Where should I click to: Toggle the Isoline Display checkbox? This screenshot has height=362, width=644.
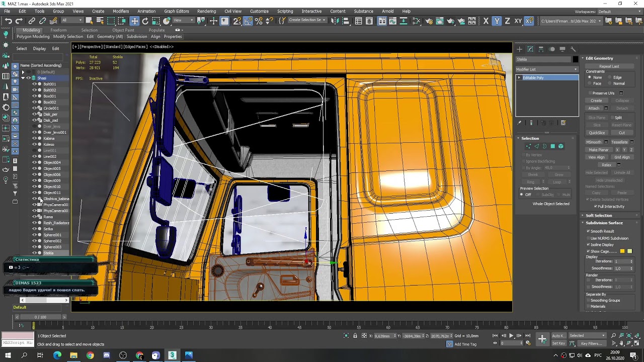tap(588, 245)
